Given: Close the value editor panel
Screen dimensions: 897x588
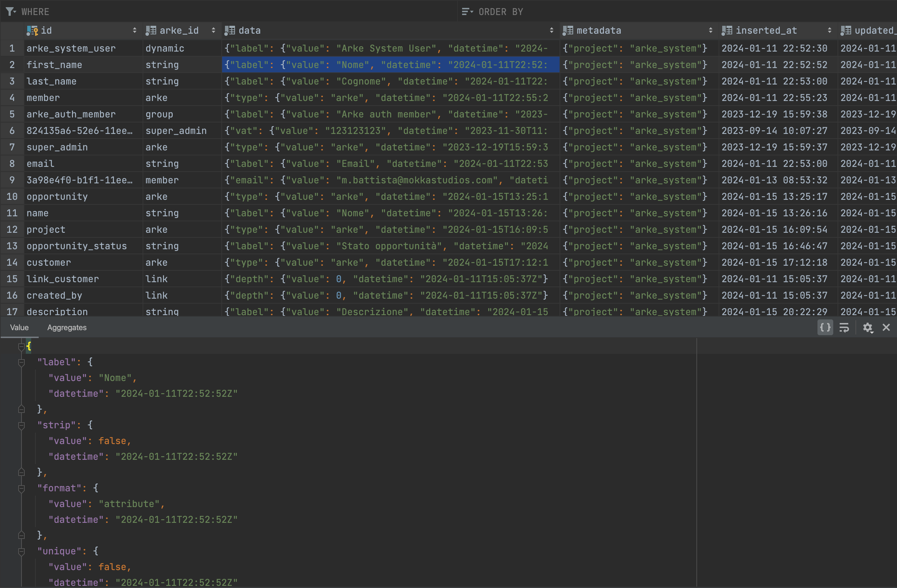Looking at the screenshot, I should 886,327.
